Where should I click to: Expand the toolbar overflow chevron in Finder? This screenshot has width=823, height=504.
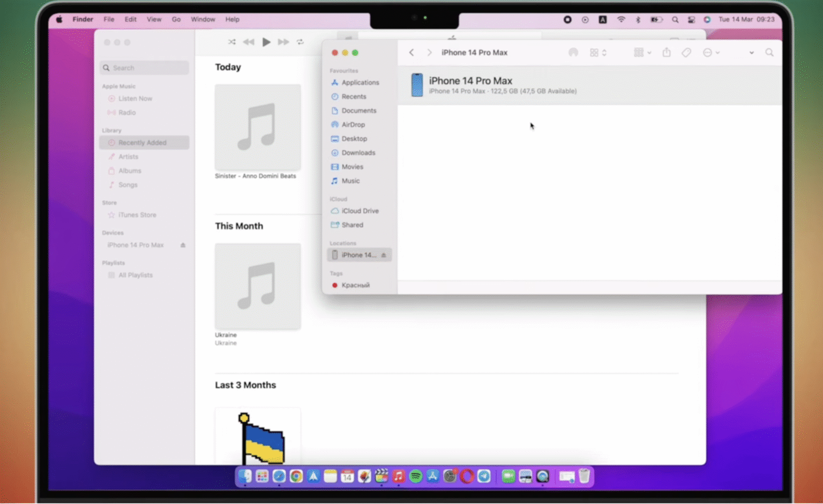tap(752, 52)
